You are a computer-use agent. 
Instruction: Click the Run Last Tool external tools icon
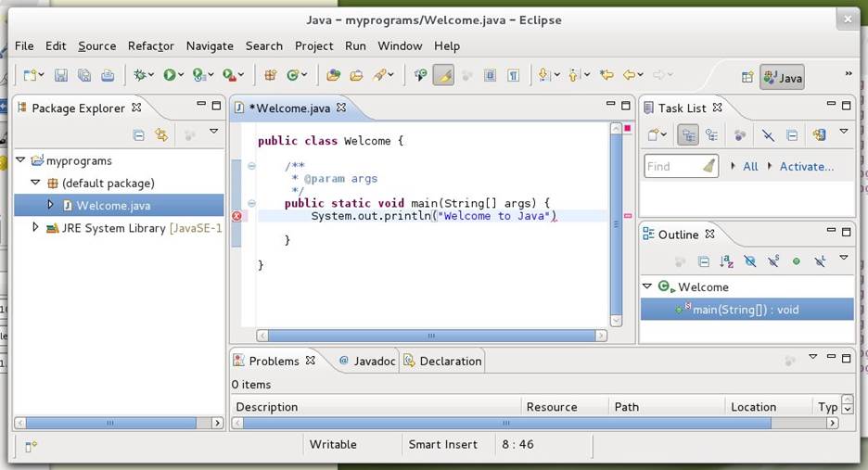coord(229,75)
